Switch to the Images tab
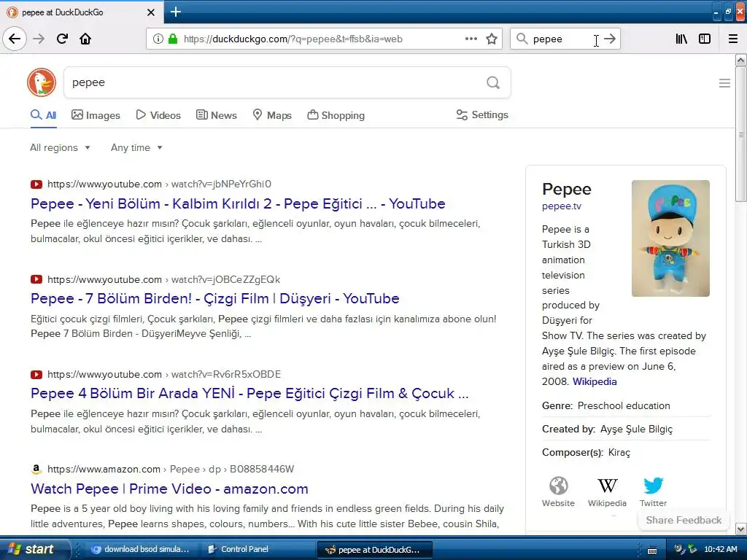This screenshot has width=747, height=560. [96, 115]
